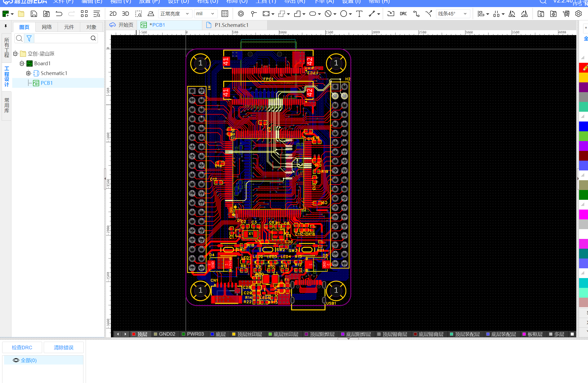This screenshot has width=588, height=383.
Task: Click the 检查DRC button
Action: click(x=22, y=347)
